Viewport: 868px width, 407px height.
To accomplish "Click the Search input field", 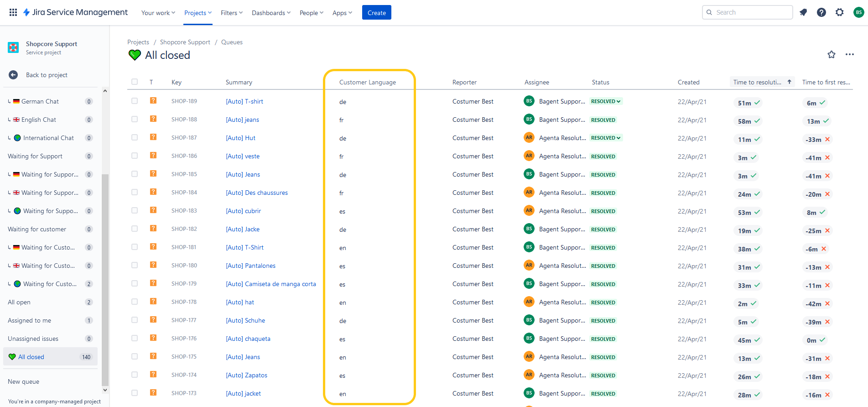I will click(x=747, y=12).
